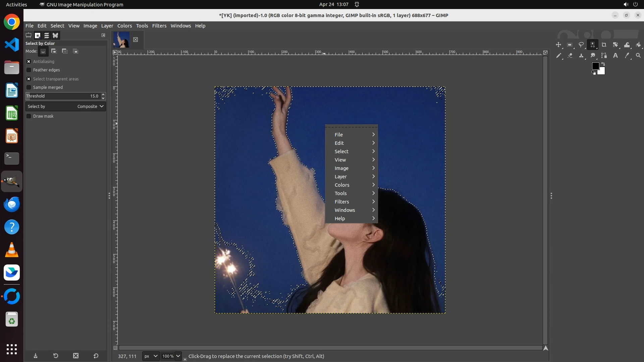Enable the Draw mask option
644x362 pixels.
coord(29,116)
